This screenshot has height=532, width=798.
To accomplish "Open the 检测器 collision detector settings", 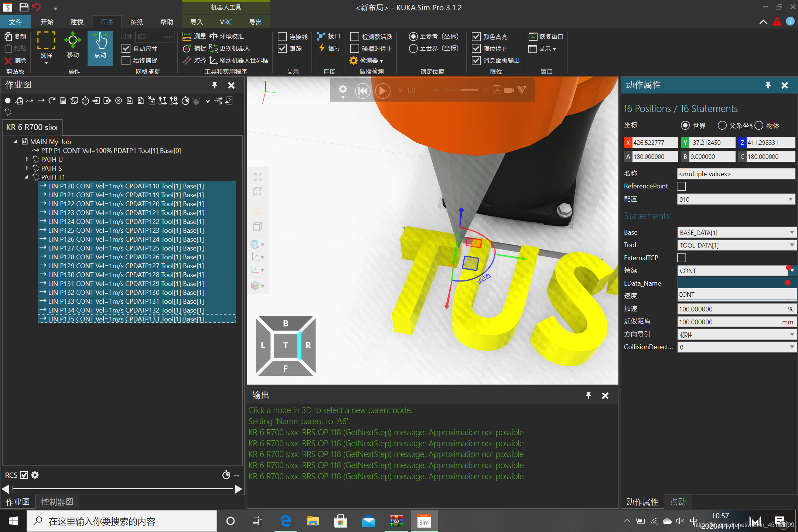I will [x=366, y=60].
